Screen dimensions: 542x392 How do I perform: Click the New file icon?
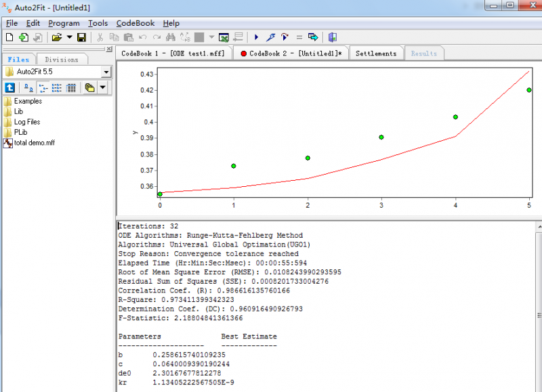9,37
